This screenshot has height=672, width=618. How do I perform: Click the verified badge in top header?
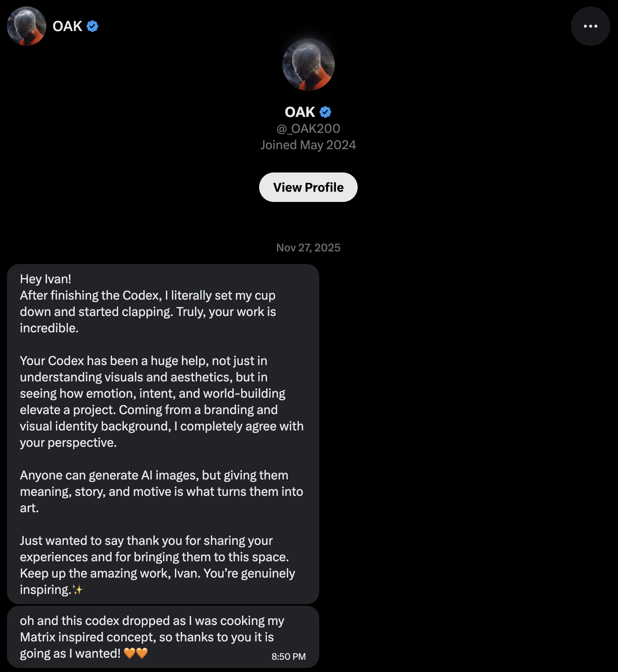tap(92, 26)
